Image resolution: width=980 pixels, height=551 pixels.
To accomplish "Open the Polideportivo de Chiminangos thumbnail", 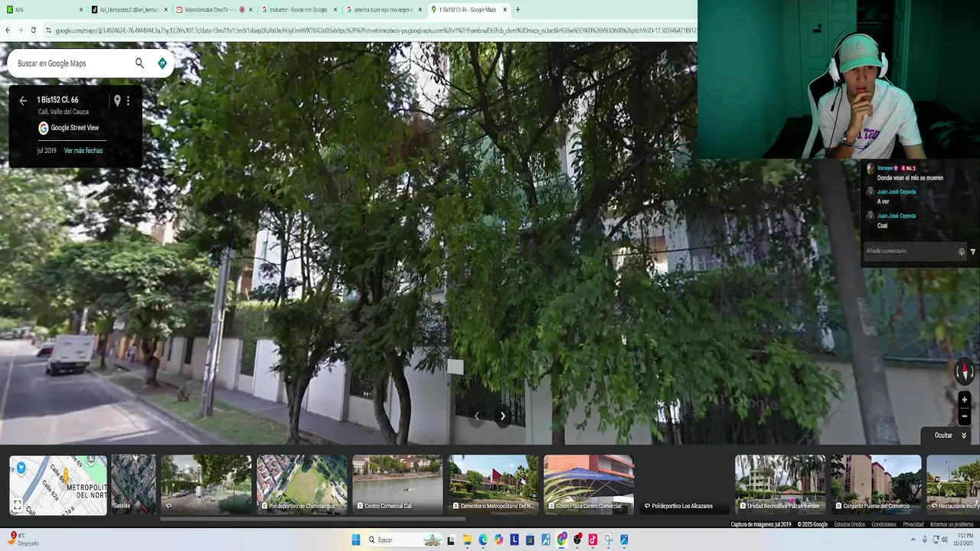I will point(302,484).
